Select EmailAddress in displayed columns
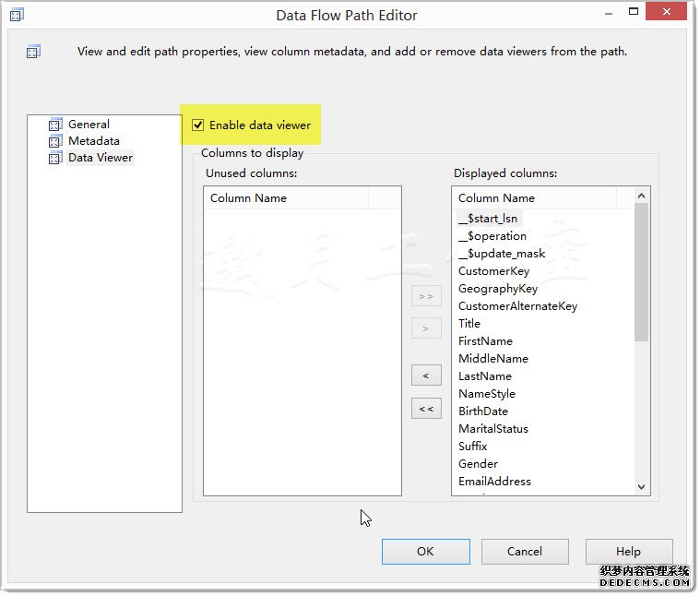This screenshot has height=596, width=700. (x=494, y=481)
